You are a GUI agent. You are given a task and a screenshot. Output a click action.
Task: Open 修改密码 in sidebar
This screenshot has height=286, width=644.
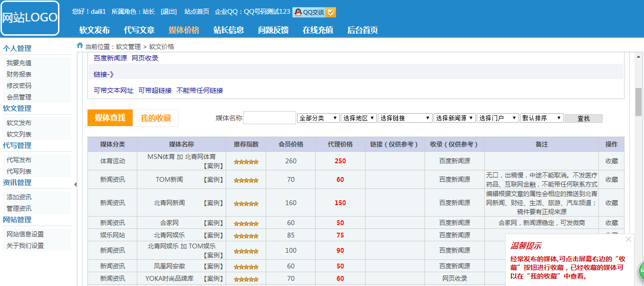point(19,86)
